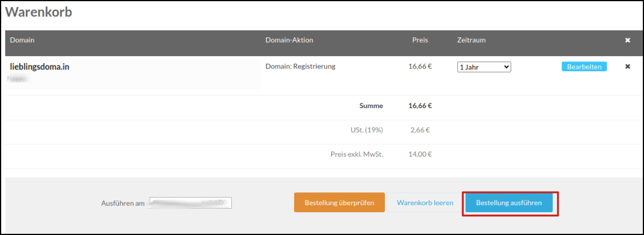Click the Domain column header

point(22,40)
